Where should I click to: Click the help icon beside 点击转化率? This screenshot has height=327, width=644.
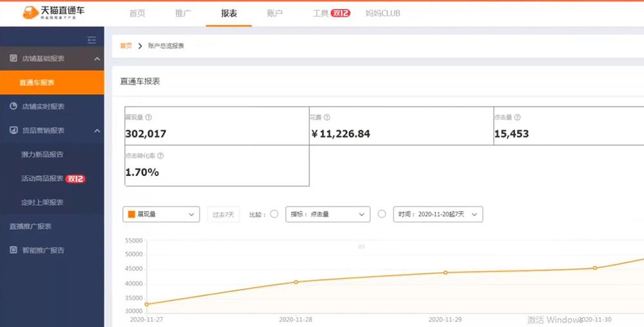(x=160, y=155)
